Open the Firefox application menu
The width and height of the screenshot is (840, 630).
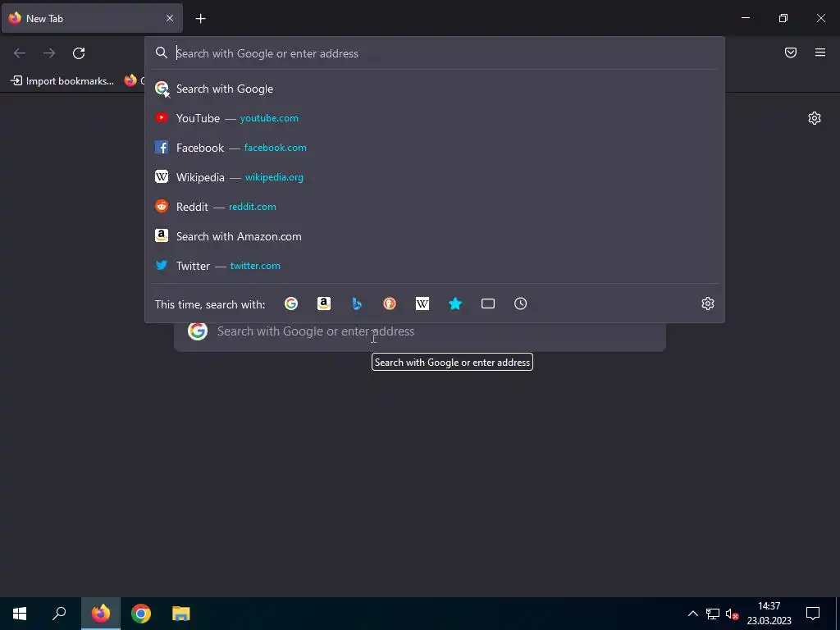tap(820, 52)
